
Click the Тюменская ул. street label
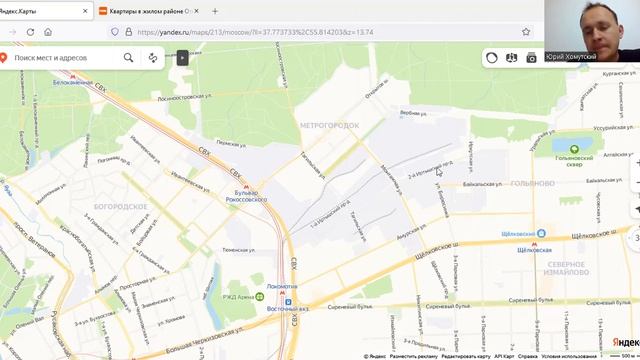point(239,250)
